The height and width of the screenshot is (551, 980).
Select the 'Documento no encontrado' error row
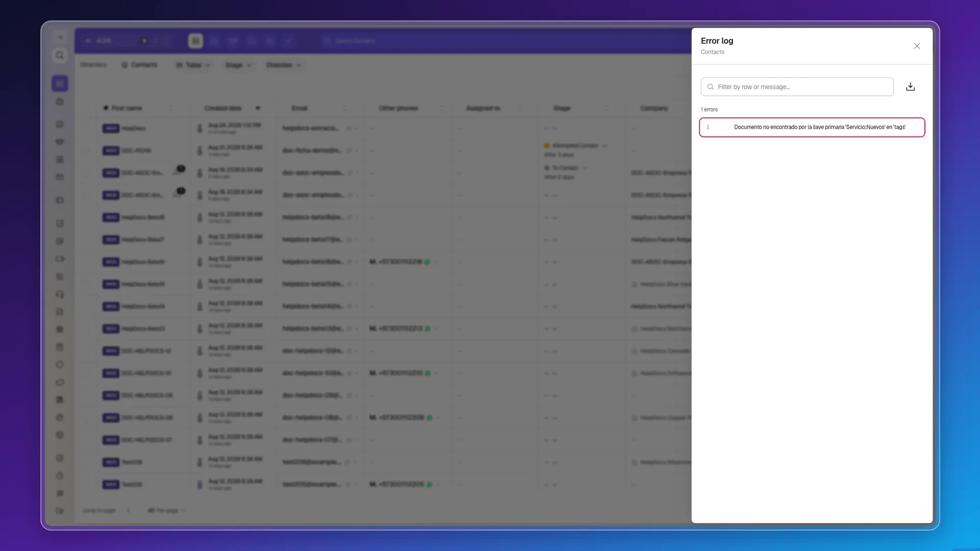point(812,127)
